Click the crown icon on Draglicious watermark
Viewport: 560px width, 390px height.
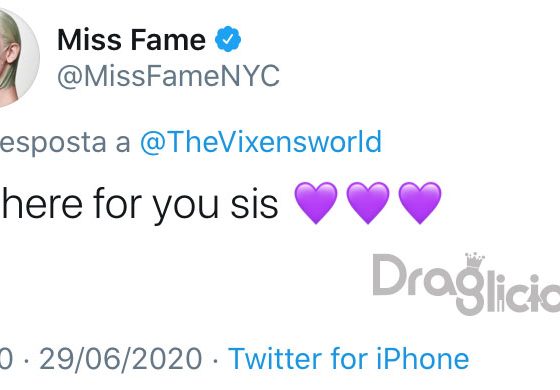click(x=475, y=261)
